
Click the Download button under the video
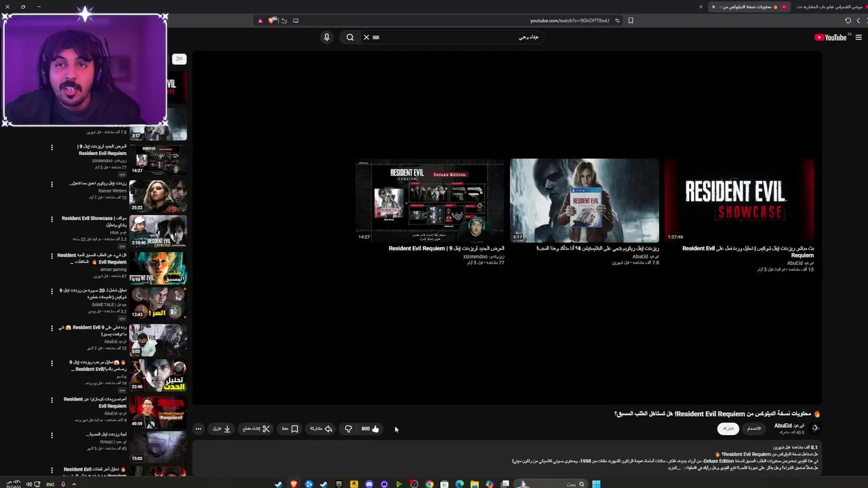click(x=222, y=428)
